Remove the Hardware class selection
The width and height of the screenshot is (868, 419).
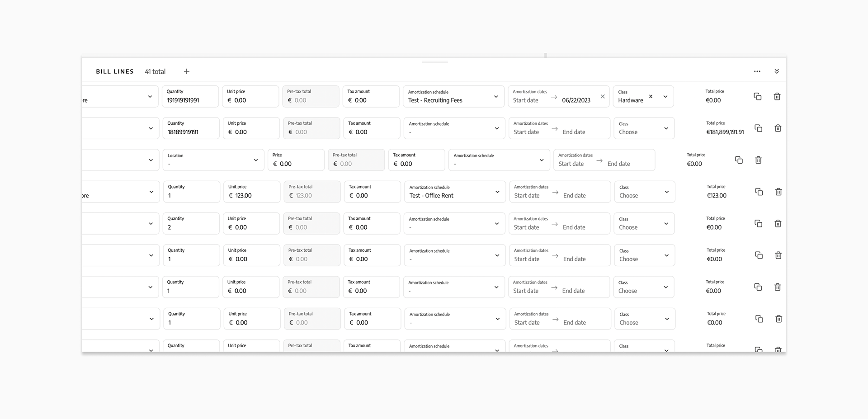tap(651, 96)
